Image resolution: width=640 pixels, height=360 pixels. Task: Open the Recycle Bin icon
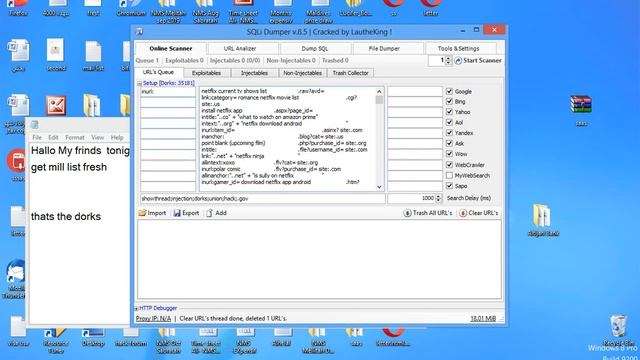coord(618,330)
